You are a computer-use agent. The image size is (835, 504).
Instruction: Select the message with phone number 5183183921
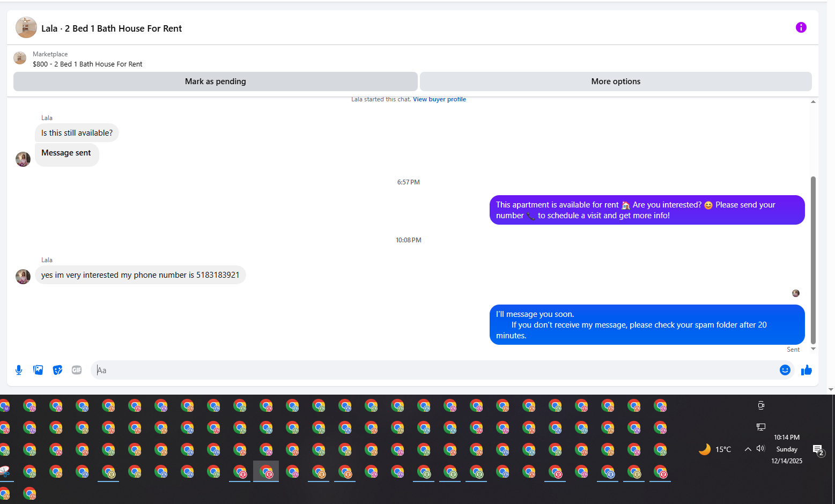140,275
